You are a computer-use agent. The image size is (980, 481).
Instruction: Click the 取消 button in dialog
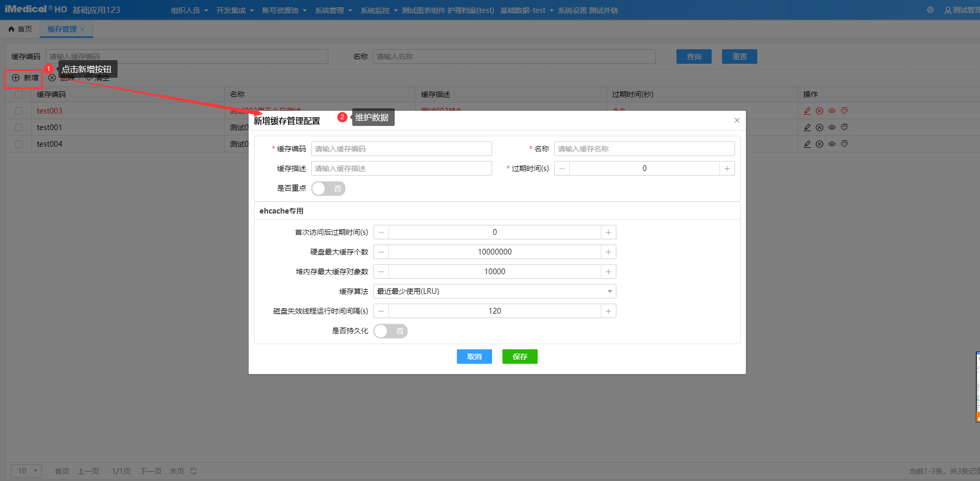(x=474, y=357)
